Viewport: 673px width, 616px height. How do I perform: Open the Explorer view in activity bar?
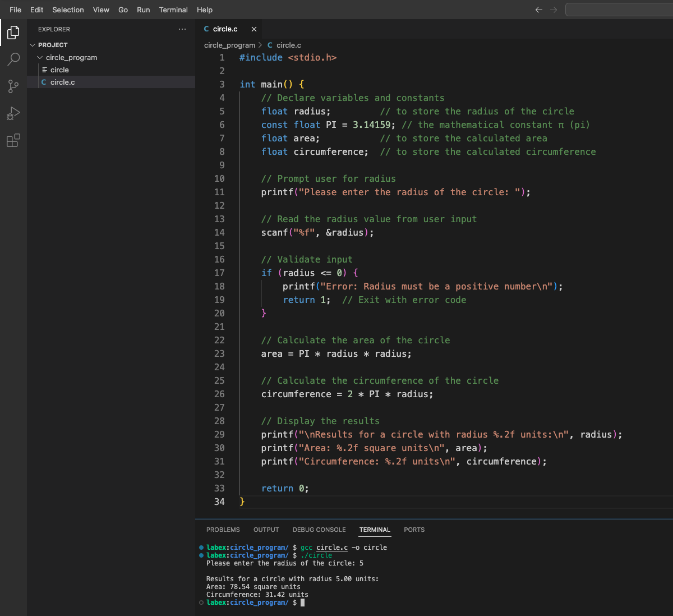(x=13, y=33)
